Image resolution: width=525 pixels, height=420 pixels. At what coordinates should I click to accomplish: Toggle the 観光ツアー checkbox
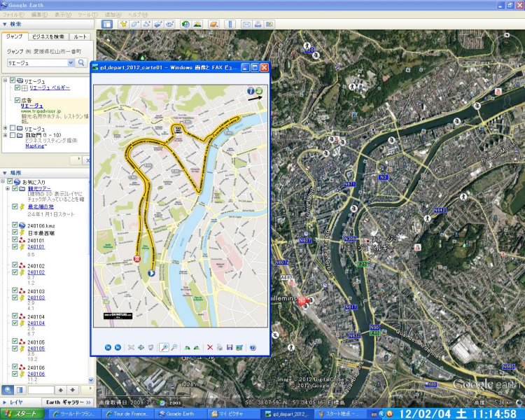pyautogui.click(x=15, y=188)
